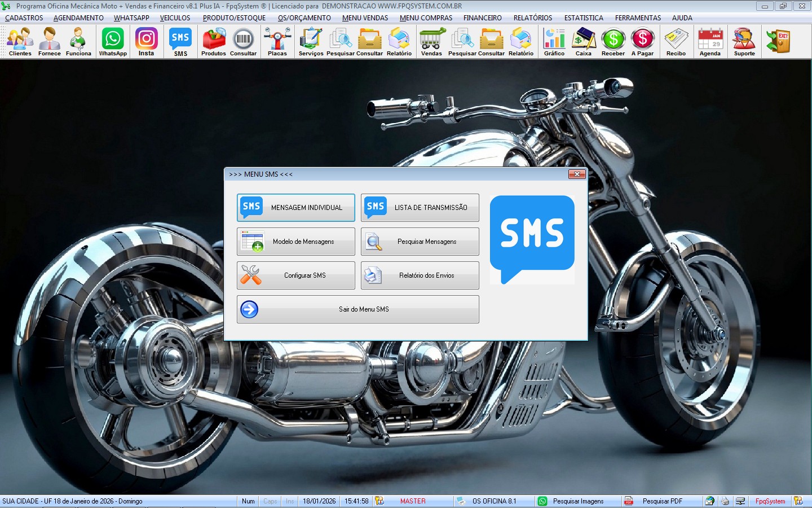The height and width of the screenshot is (508, 812).
Task: Expand the CADASTROS menu
Action: pyautogui.click(x=24, y=18)
